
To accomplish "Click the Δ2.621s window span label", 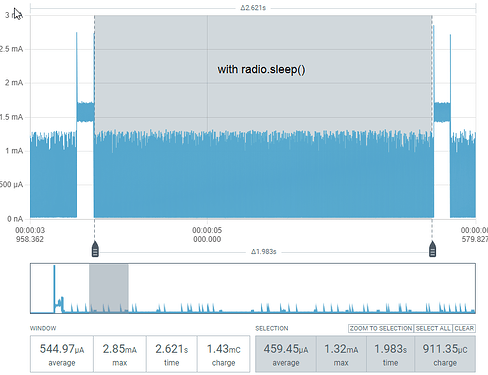I will 253,8.
